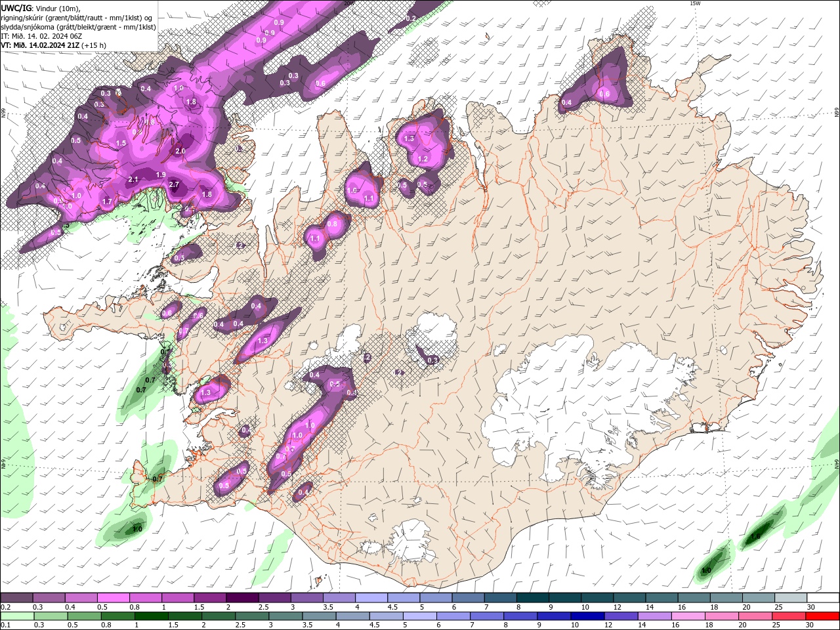Click the 1.2 snowfall value label
Image resolution: width=840 pixels, height=630 pixels.
423,159
